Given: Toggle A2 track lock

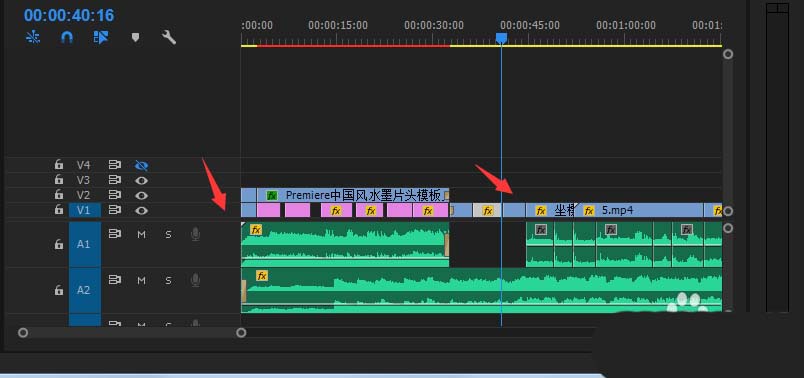Looking at the screenshot, I should tap(59, 290).
